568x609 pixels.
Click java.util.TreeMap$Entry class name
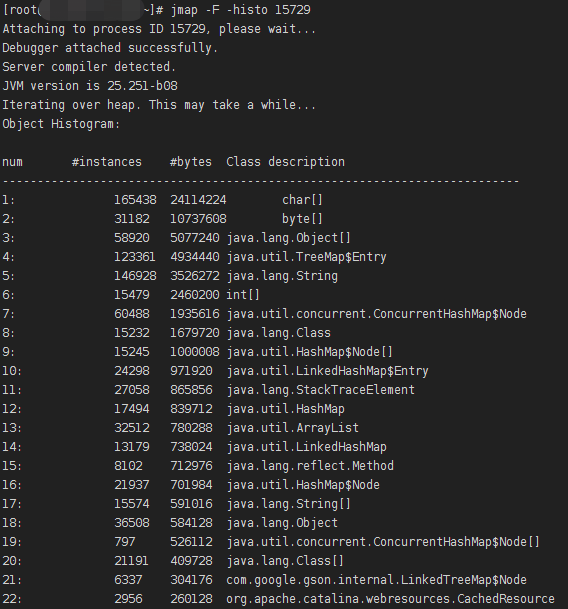307,257
